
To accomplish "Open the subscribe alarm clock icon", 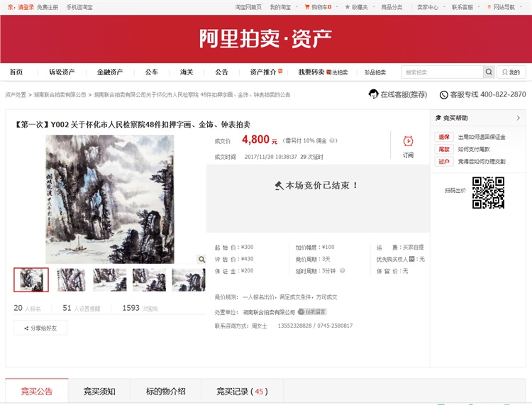I will (408, 140).
